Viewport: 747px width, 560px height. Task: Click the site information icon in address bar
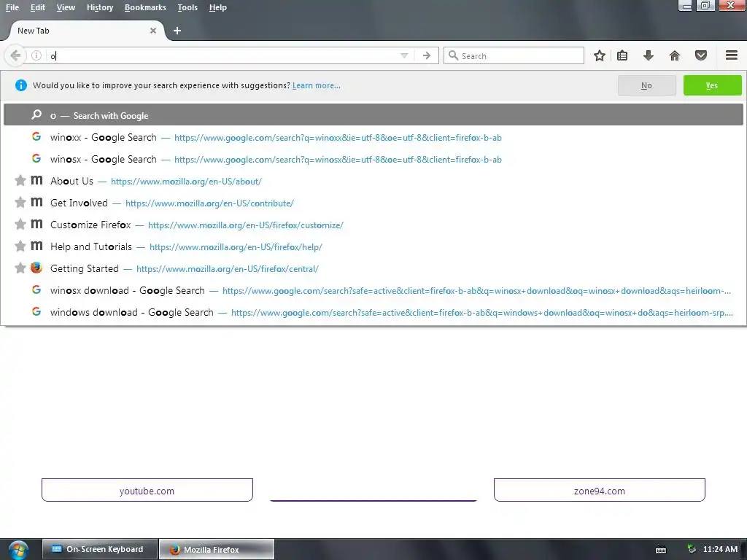pos(36,55)
